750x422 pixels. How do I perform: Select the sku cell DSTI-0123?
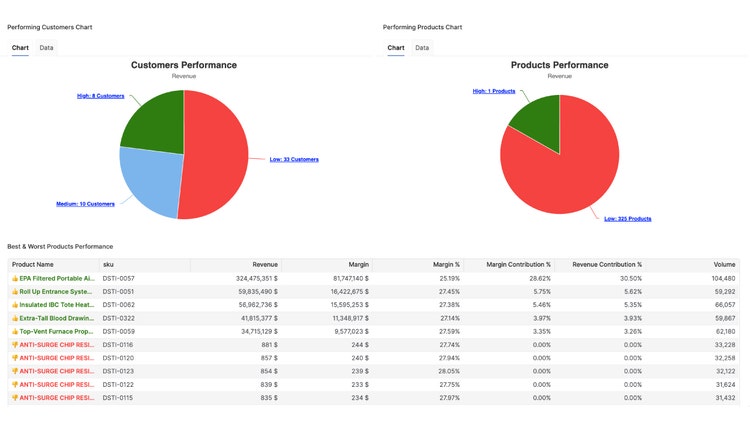tap(118, 371)
